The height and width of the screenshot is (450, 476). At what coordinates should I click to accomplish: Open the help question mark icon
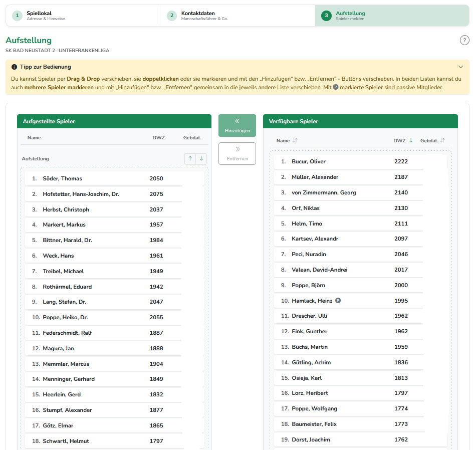pos(464,40)
